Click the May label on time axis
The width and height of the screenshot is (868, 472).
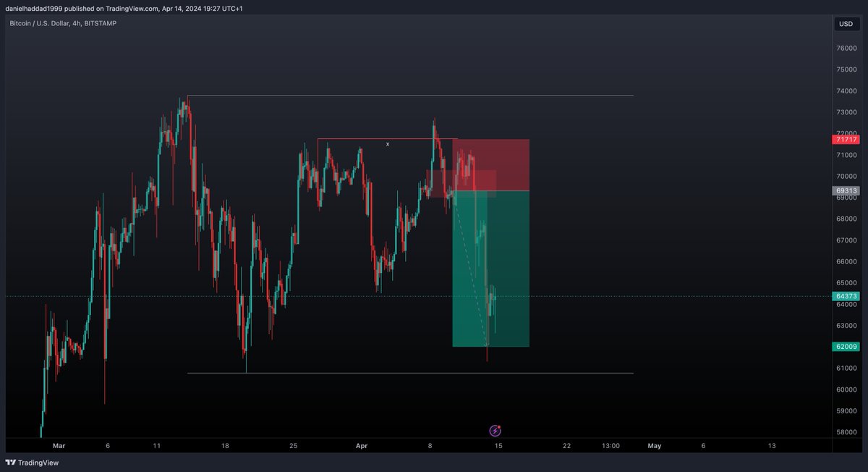(x=655, y=446)
